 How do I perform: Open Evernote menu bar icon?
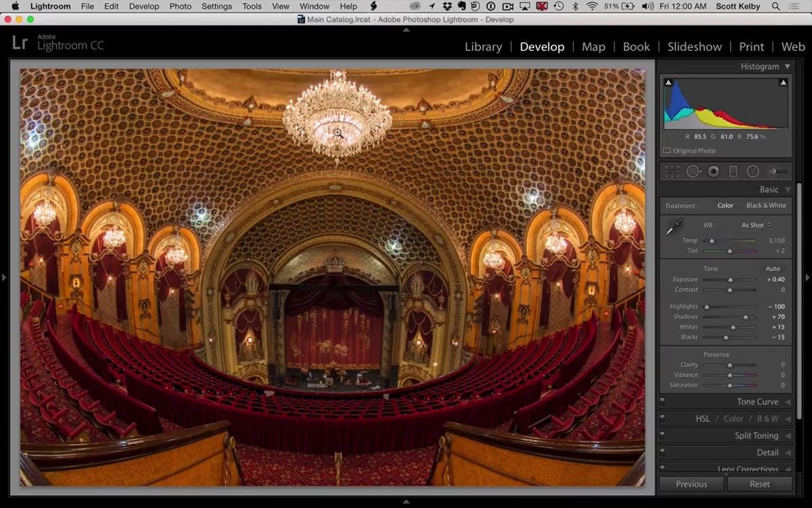[461, 6]
